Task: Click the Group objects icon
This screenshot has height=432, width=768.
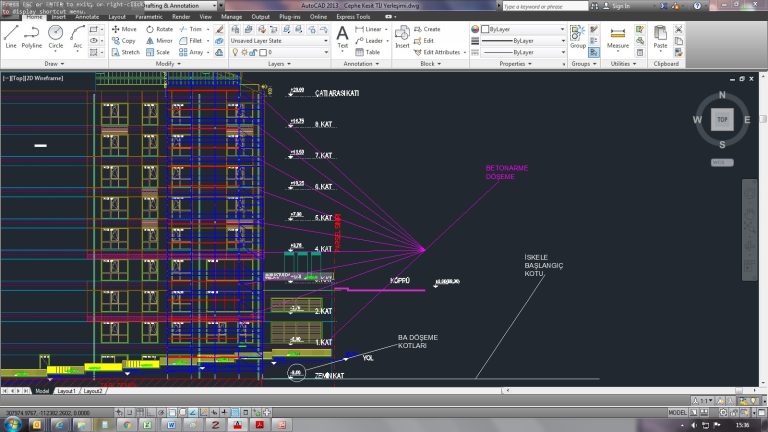Action: coord(578,35)
